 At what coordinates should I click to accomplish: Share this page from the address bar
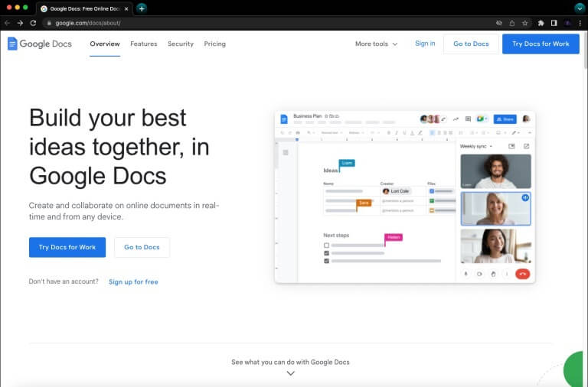tap(512, 23)
